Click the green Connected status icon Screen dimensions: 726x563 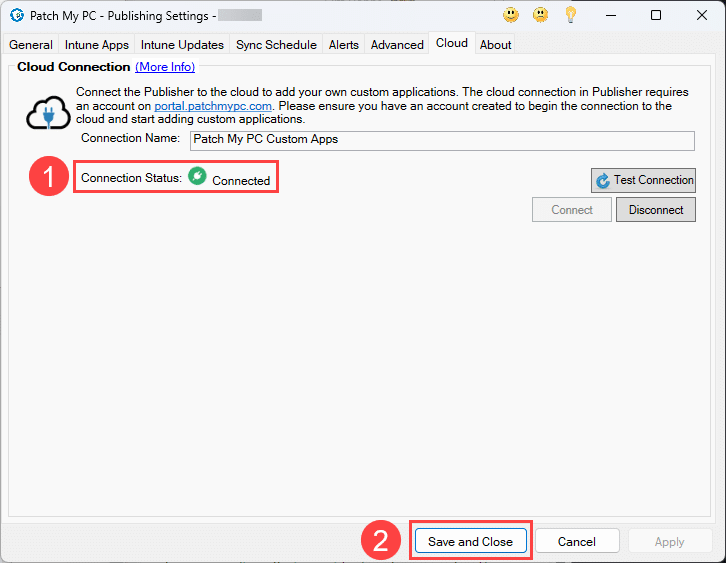[197, 177]
